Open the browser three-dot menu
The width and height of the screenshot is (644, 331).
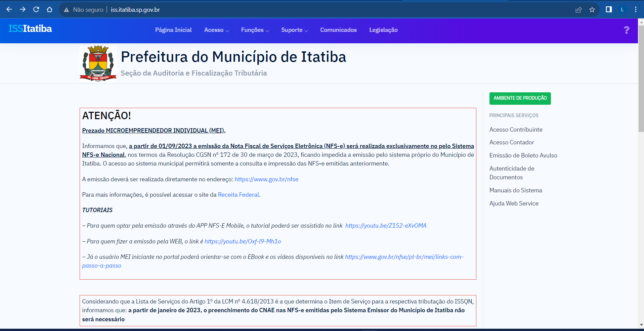click(636, 9)
